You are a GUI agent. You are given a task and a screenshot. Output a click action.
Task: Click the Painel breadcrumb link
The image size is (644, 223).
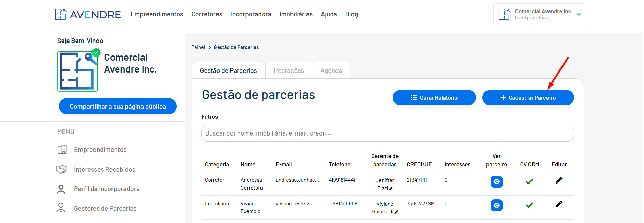pos(198,47)
